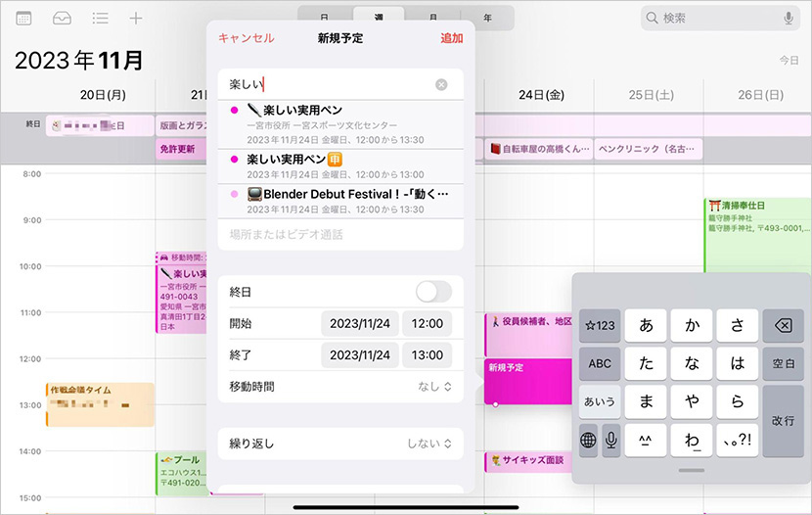Open the calendar view icon in toolbar
The height and width of the screenshot is (515, 812).
tap(23, 19)
